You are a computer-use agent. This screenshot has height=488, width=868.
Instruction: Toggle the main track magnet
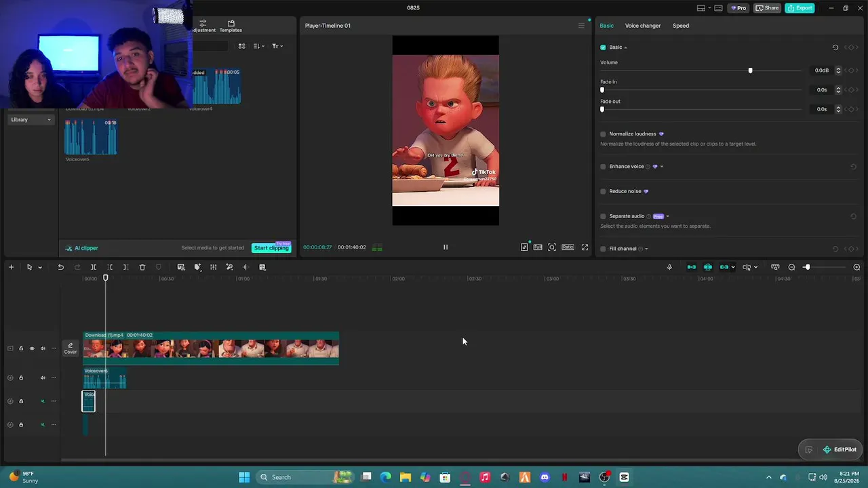click(x=691, y=267)
